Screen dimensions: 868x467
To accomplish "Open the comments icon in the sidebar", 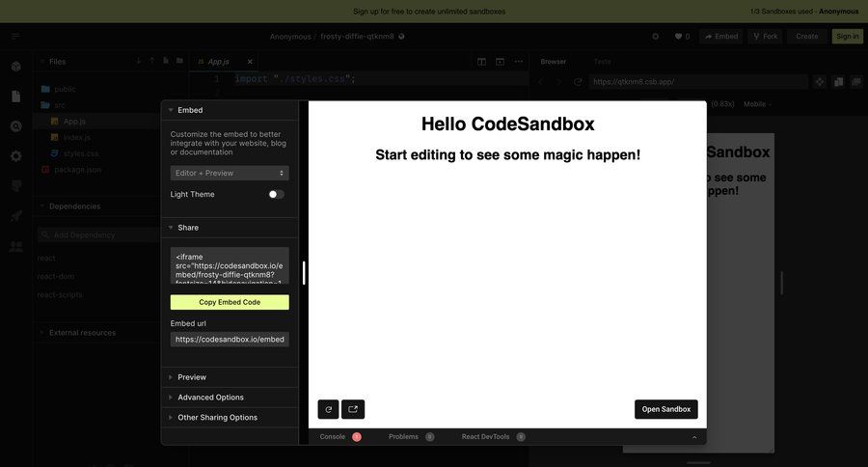I will 16,186.
